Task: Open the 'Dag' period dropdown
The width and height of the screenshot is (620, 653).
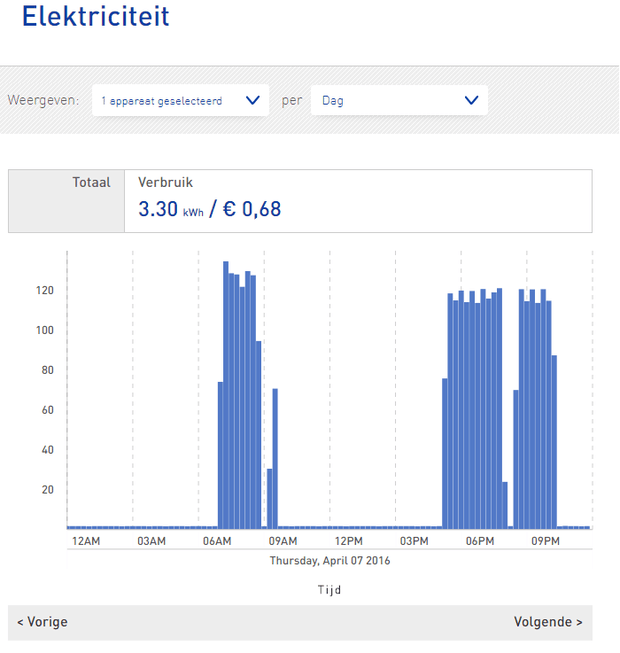Action: point(399,100)
